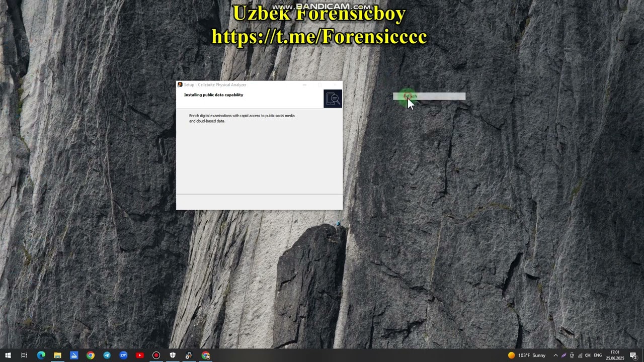Screen dimensions: 644x362
Task: Open Telegram from the taskbar
Action: (107, 355)
